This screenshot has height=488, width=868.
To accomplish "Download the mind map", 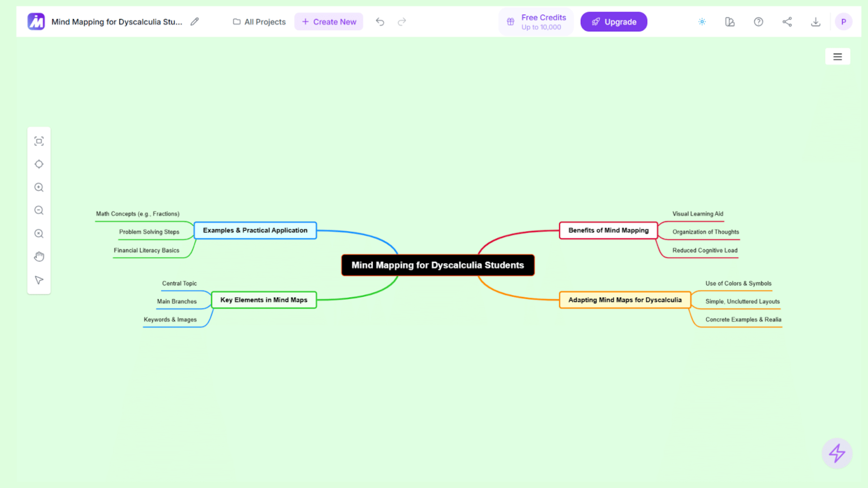I will click(x=816, y=22).
